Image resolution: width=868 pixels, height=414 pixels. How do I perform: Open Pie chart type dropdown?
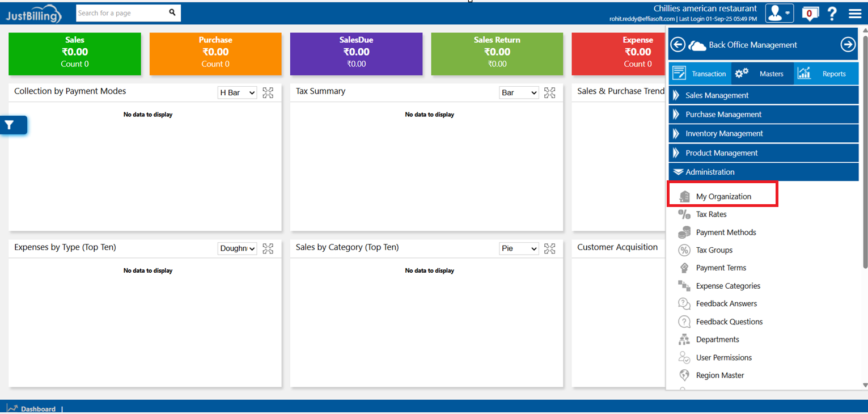click(x=519, y=248)
